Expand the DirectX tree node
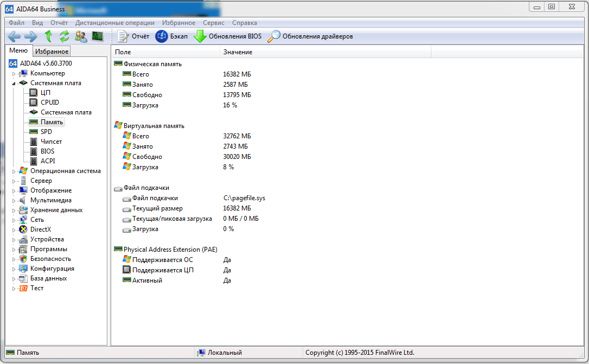Screen dimensions: 589x364 pos(14,230)
